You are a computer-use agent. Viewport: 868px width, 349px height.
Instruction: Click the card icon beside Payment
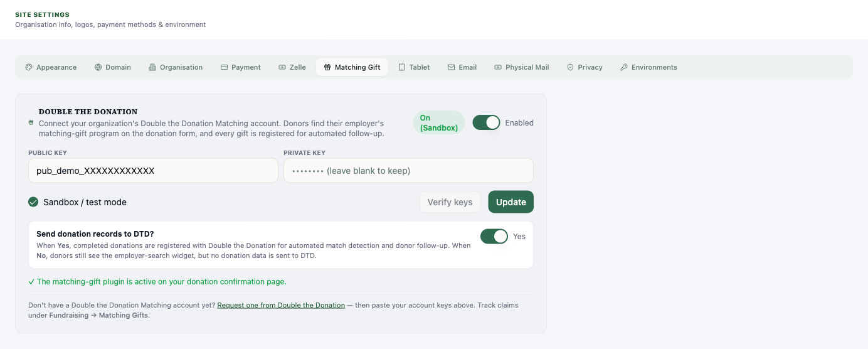(224, 67)
